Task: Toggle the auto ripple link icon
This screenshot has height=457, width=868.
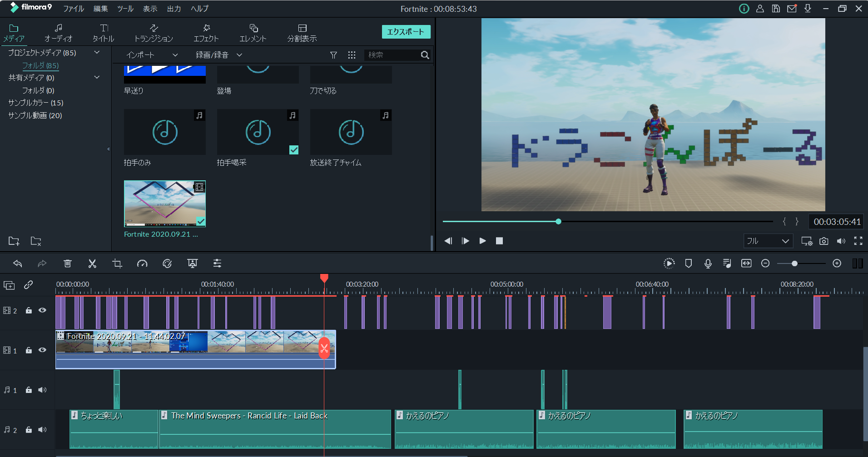Action: pos(28,285)
